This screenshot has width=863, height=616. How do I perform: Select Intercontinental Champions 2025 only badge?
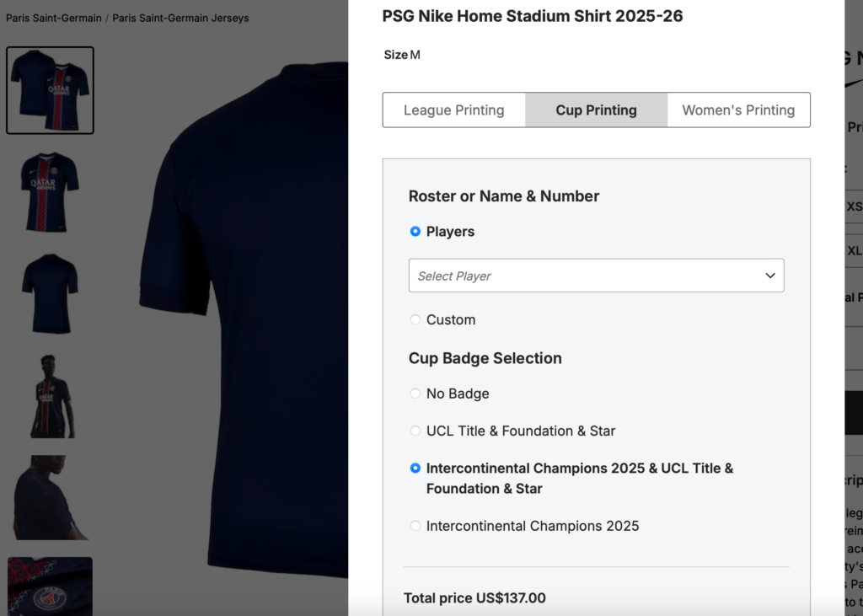point(415,527)
